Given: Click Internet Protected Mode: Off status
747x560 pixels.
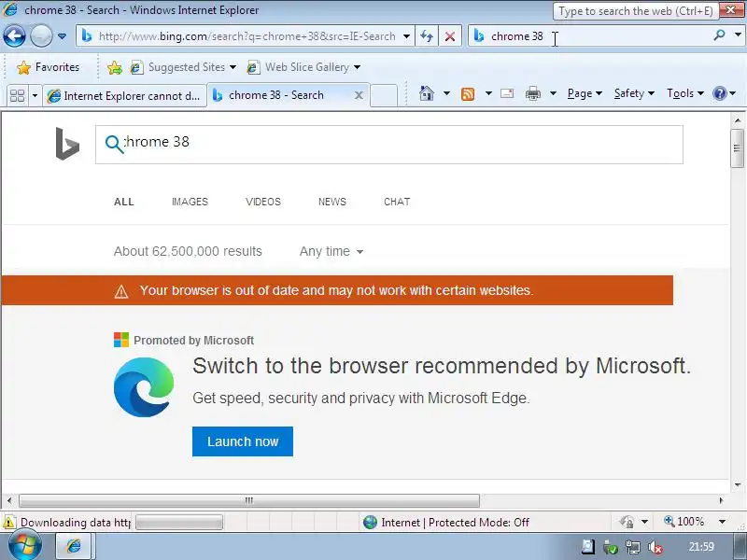Looking at the screenshot, I should (x=445, y=523).
